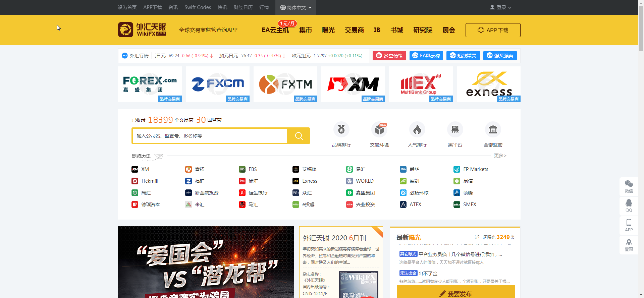Open the 人气排行 flame icon
This screenshot has height=298, width=644.
pos(417,129)
